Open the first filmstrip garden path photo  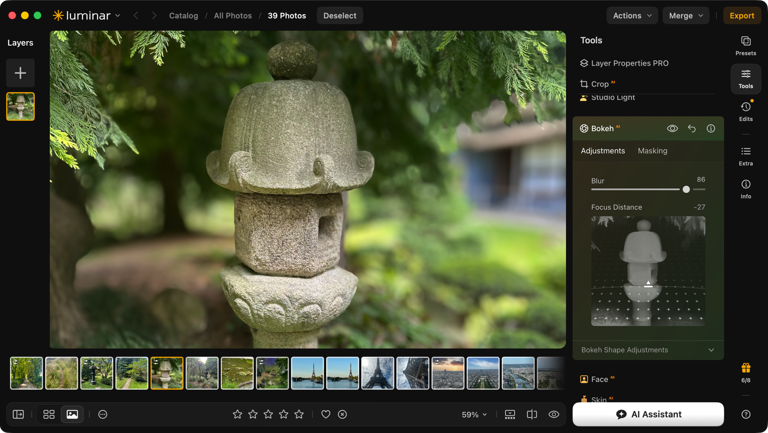26,373
